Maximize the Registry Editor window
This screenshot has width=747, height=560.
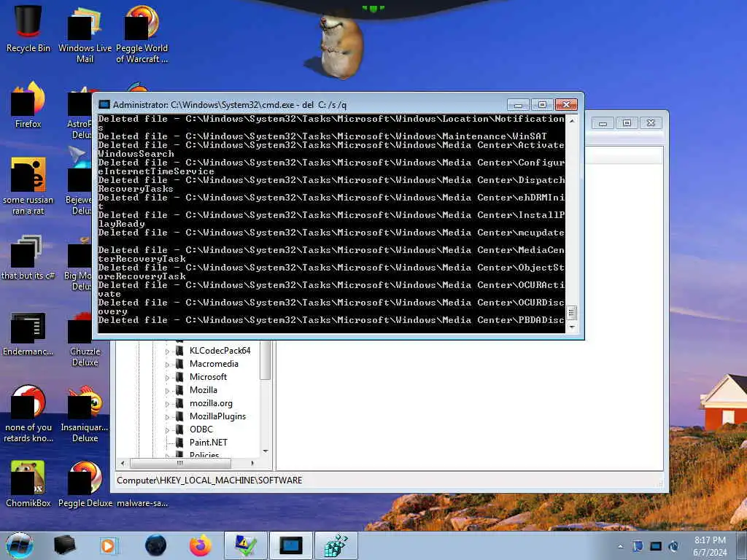coord(627,123)
